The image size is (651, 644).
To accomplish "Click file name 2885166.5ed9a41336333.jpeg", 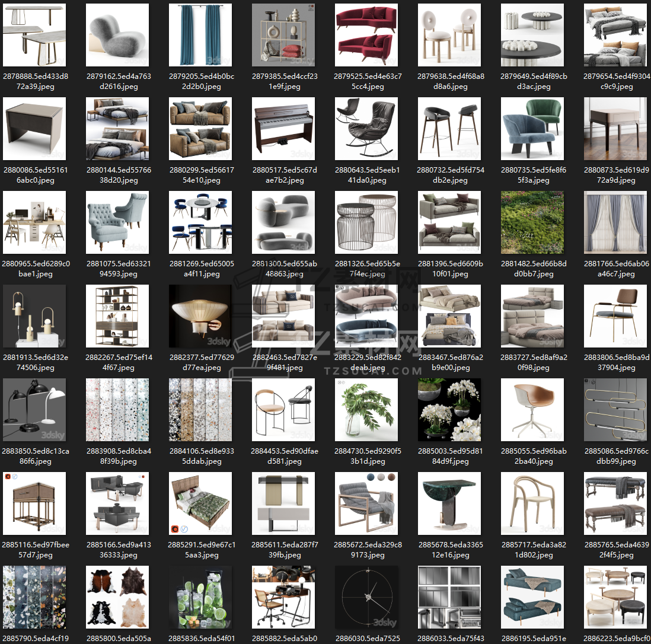I will pos(119,550).
